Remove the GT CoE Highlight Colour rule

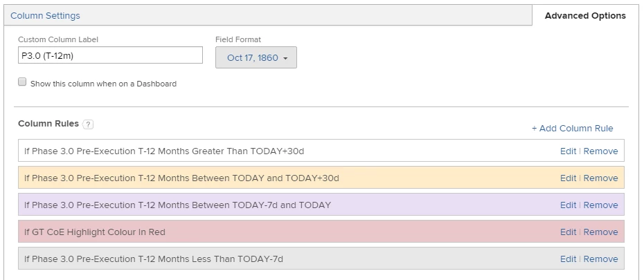600,232
